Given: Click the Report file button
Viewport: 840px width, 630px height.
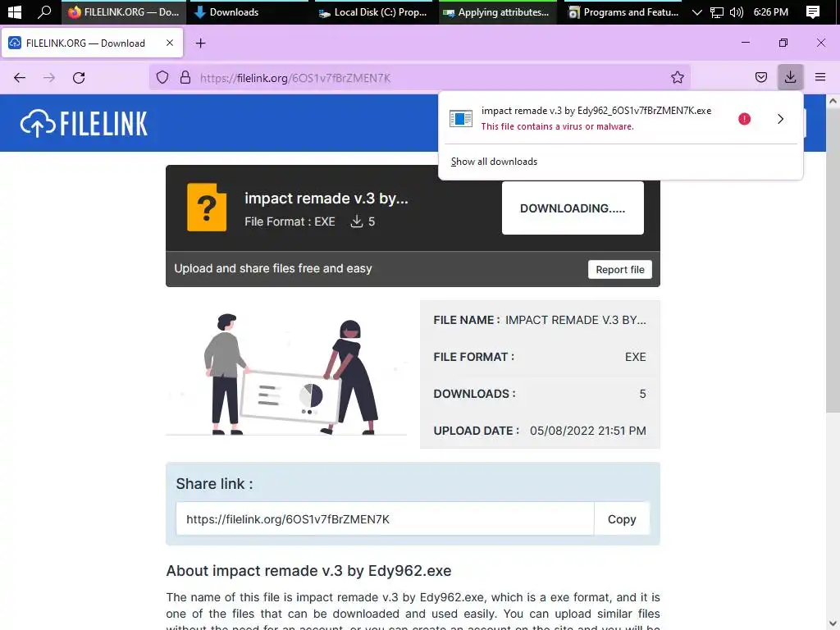Looking at the screenshot, I should point(620,269).
